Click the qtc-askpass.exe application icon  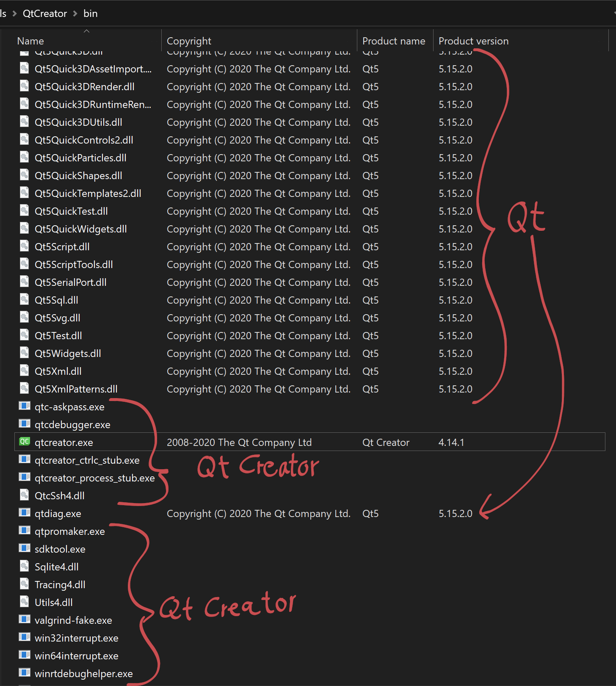tap(25, 406)
